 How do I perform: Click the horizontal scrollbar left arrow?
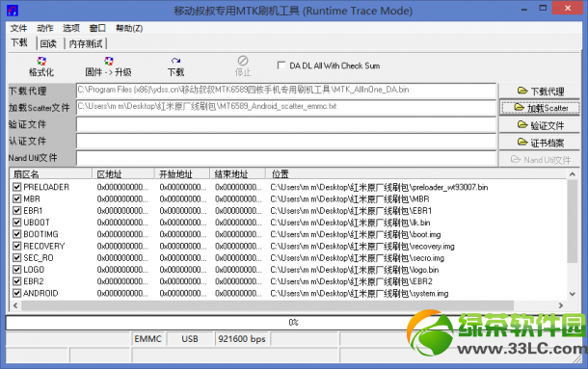(15, 305)
